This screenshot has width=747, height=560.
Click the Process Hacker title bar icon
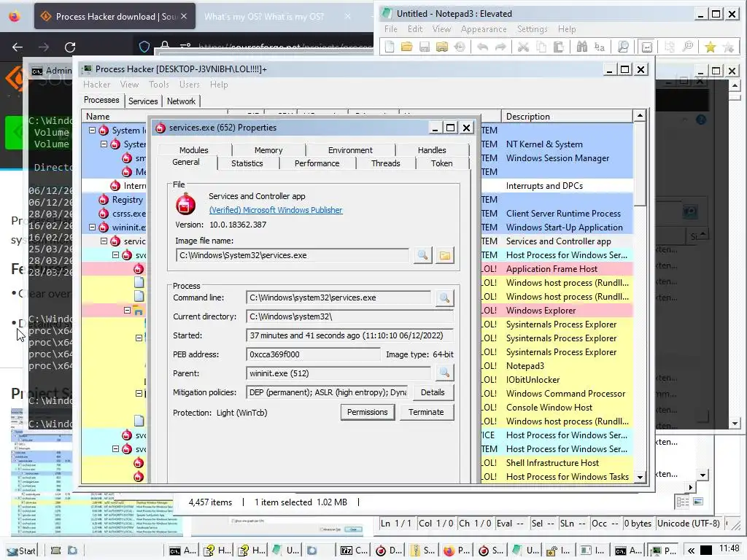pos(87,69)
